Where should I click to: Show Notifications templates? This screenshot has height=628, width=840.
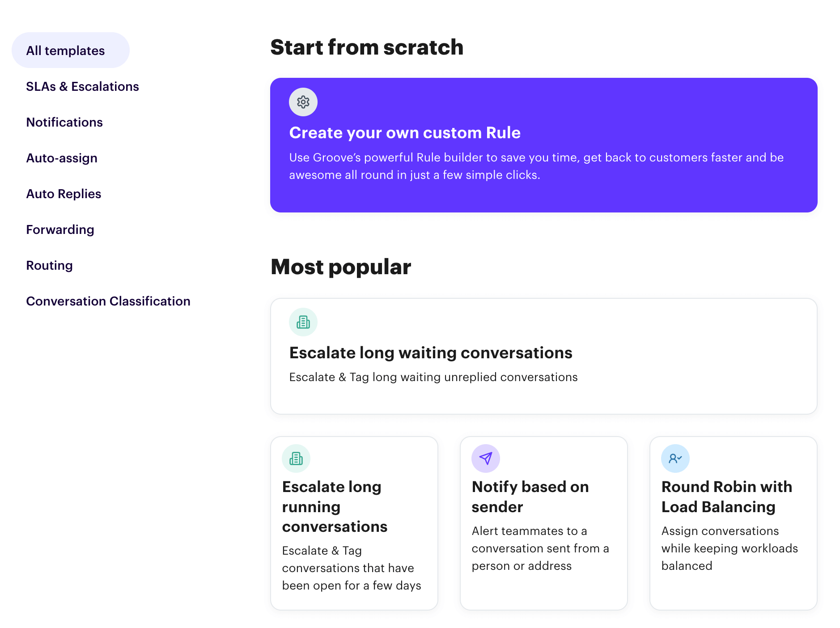[64, 122]
